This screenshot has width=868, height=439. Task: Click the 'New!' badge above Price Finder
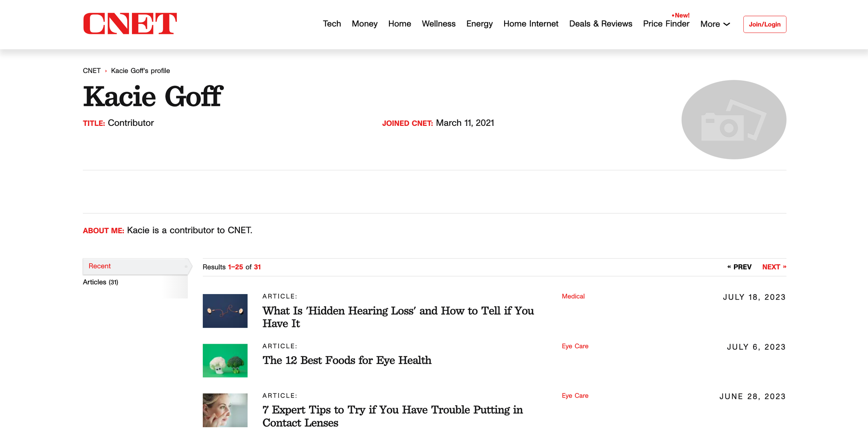[x=680, y=15]
